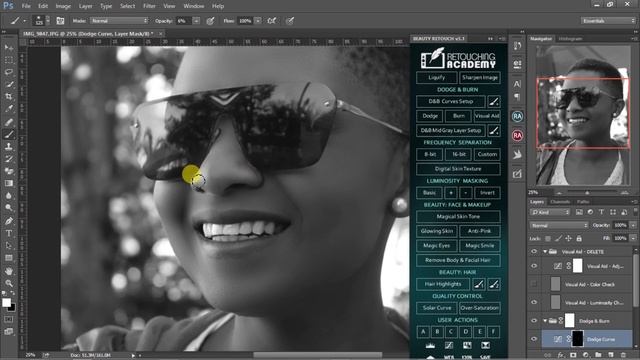Click the Layers panel vertical scrollbar
Viewport: 640px width, 360px height.
click(x=635, y=282)
